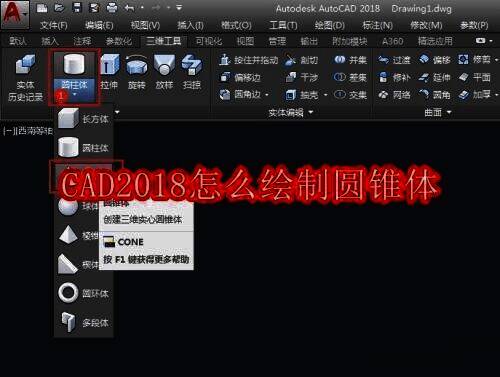Expand the 实体编辑 panel title
This screenshot has width=500, height=377.
tap(291, 113)
